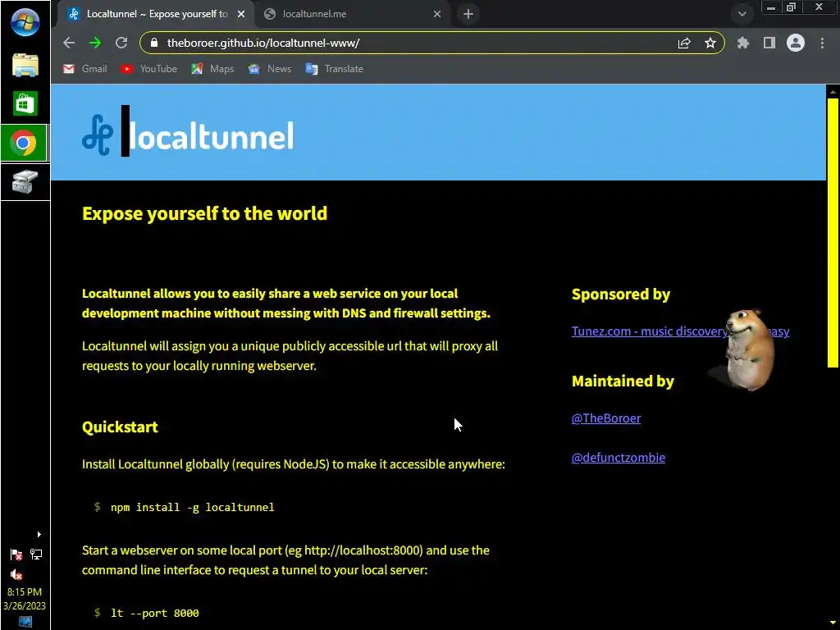Open the @TheBoroer maintainer link

606,418
